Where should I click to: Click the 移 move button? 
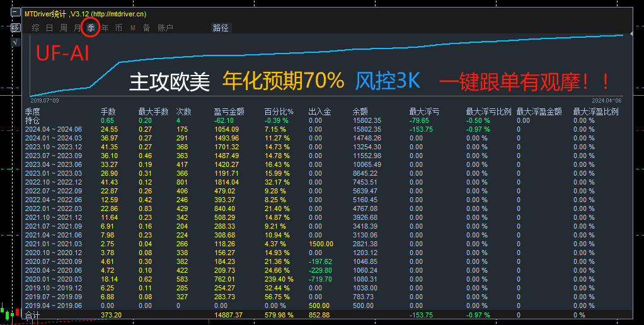click(16, 28)
